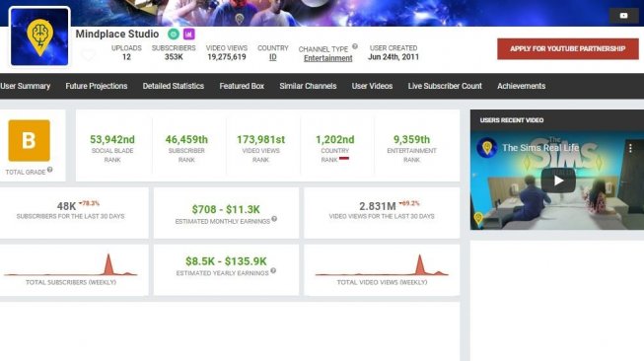Play the Sims Real Life video
This screenshot has height=361, width=644.
point(558,180)
